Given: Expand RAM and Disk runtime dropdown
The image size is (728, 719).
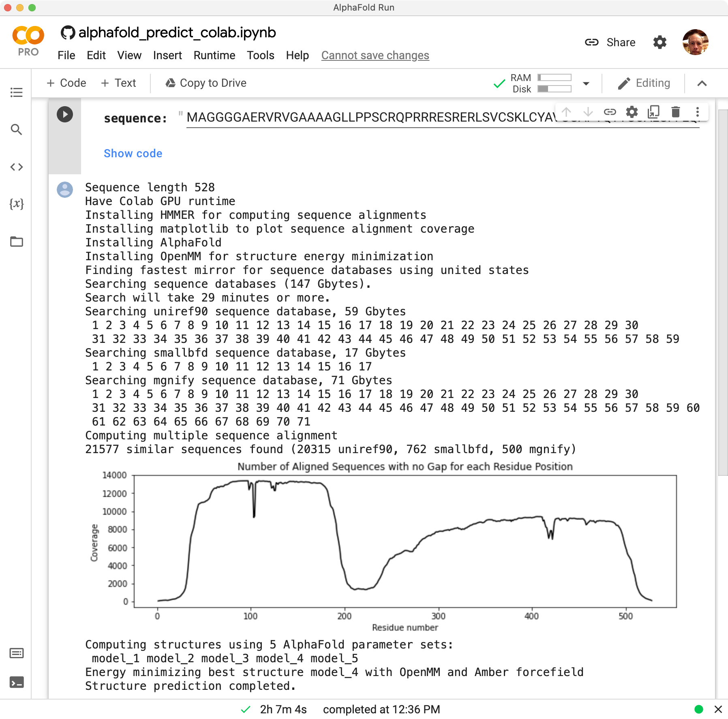Looking at the screenshot, I should [x=586, y=83].
